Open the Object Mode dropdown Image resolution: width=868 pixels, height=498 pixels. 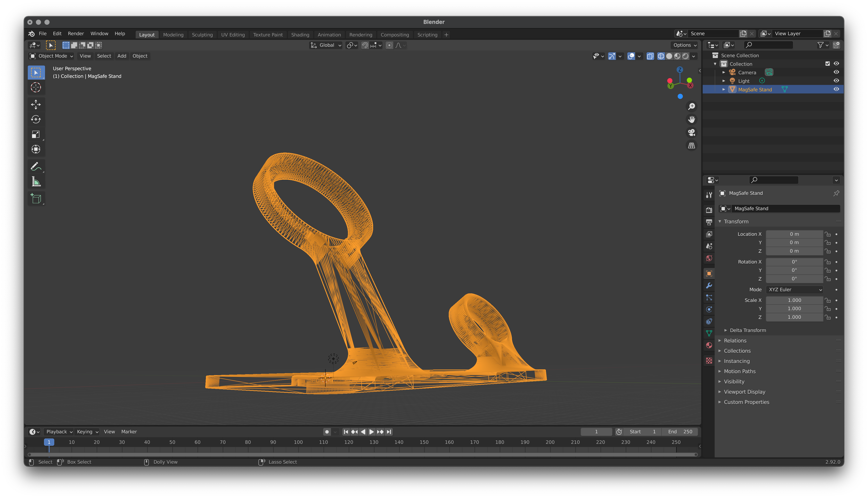point(51,56)
